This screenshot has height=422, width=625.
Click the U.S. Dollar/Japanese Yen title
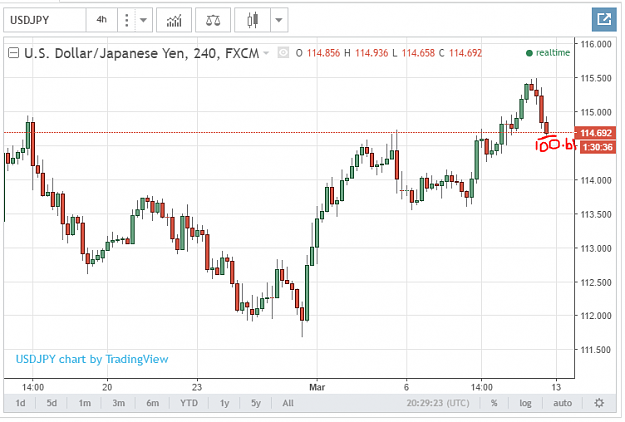(x=142, y=53)
